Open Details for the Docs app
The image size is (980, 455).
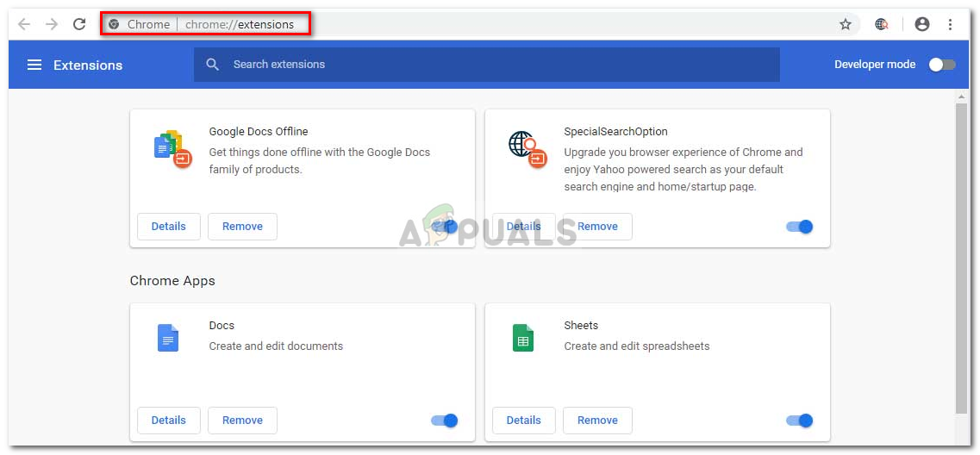169,420
